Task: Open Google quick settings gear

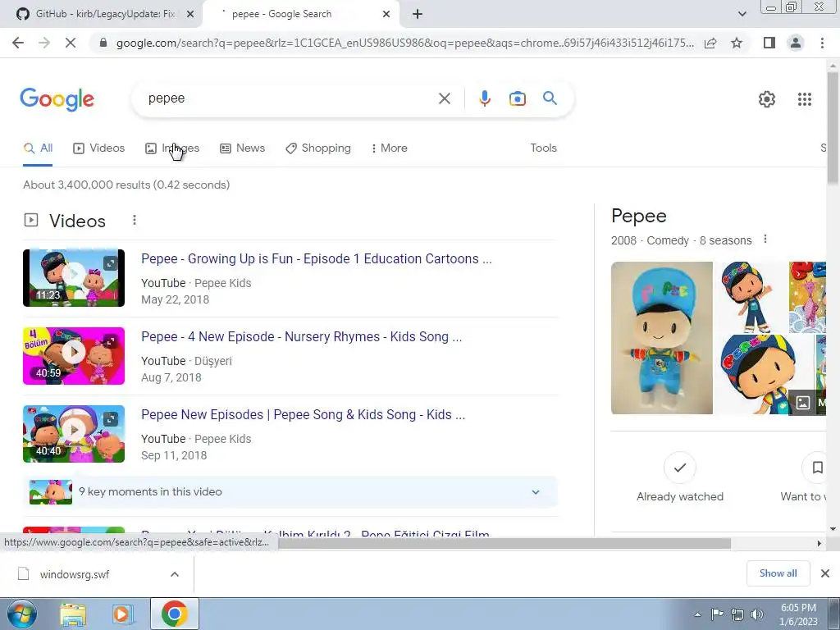Action: [x=767, y=99]
